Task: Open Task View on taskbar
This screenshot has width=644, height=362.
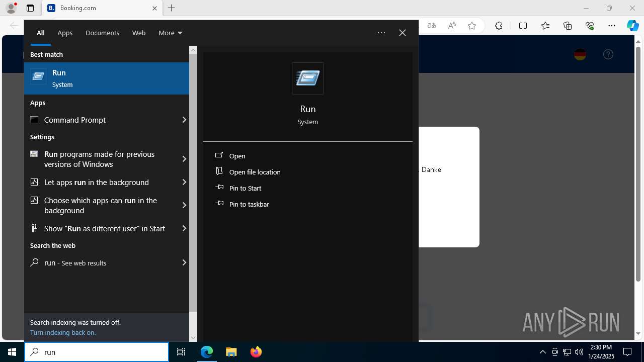Action: click(181, 352)
